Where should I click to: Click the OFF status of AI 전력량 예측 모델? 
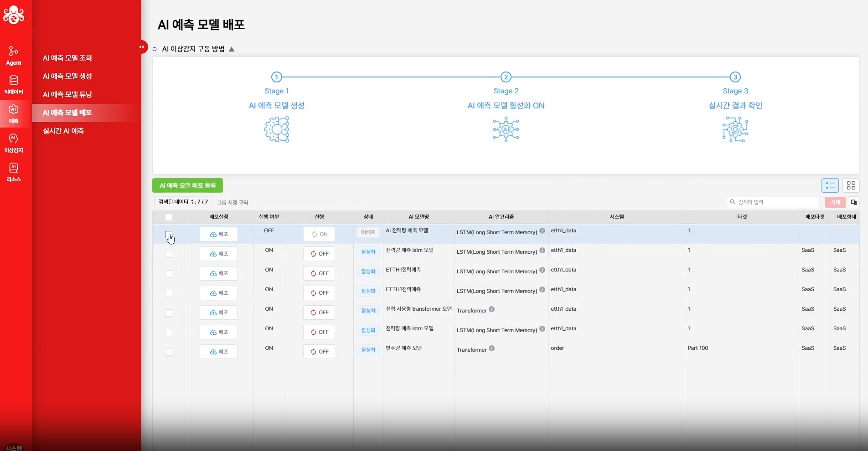[x=269, y=231]
